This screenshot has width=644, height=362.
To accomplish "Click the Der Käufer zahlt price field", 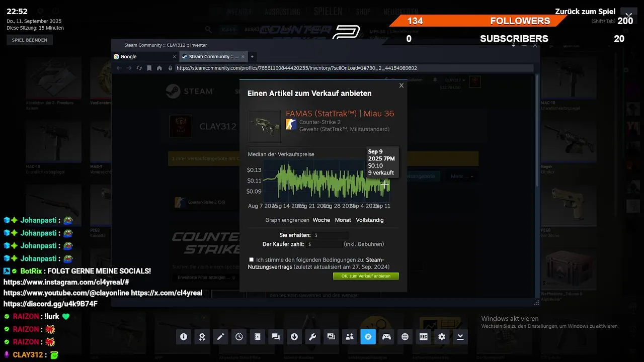I will (325, 244).
